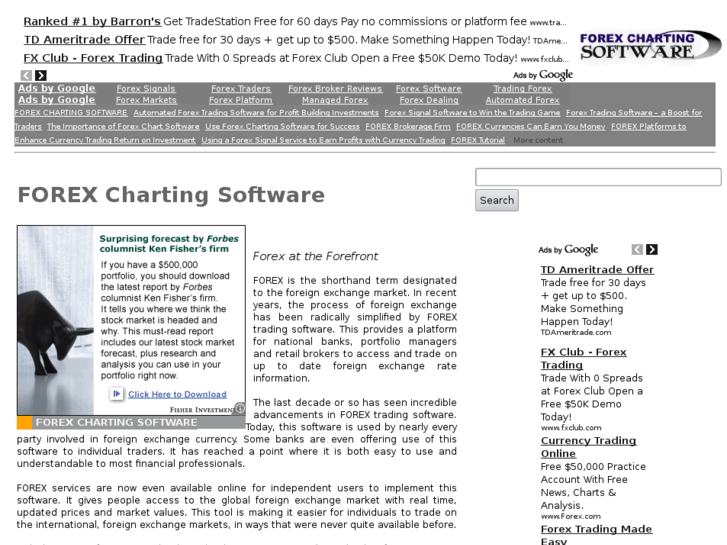The image size is (727, 545).
Task: Open the 'FOREX Tutorial' link
Action: 478,140
